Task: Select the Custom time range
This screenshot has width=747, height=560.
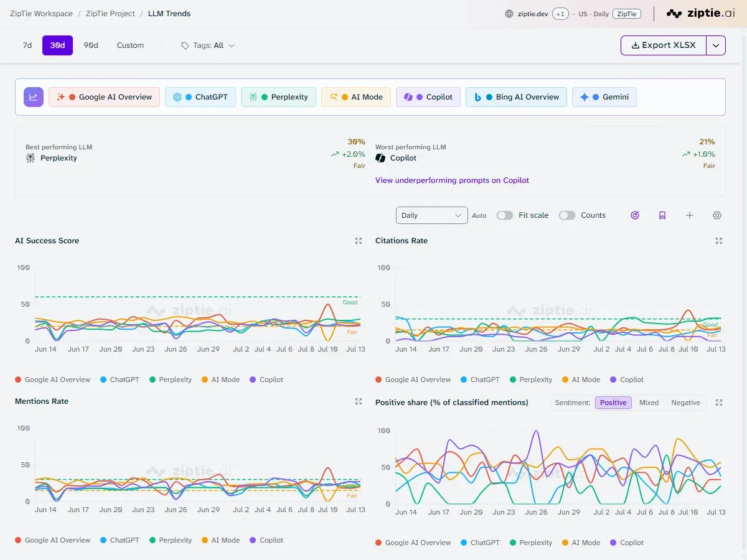Action: click(130, 45)
